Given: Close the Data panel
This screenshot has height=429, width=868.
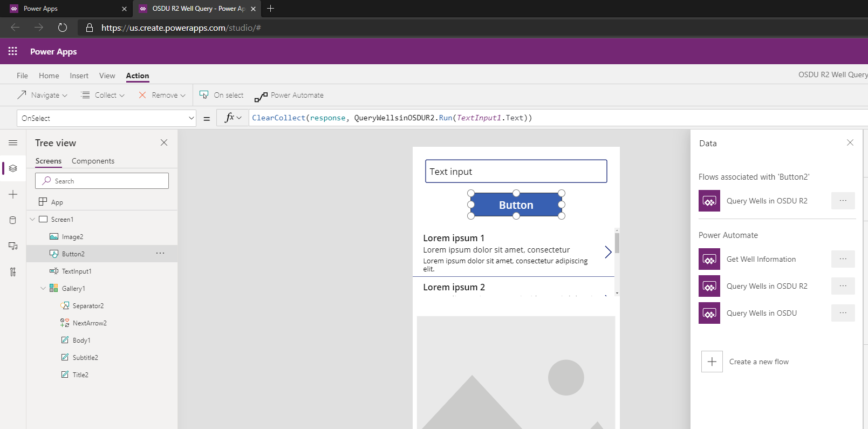Looking at the screenshot, I should click(x=850, y=142).
